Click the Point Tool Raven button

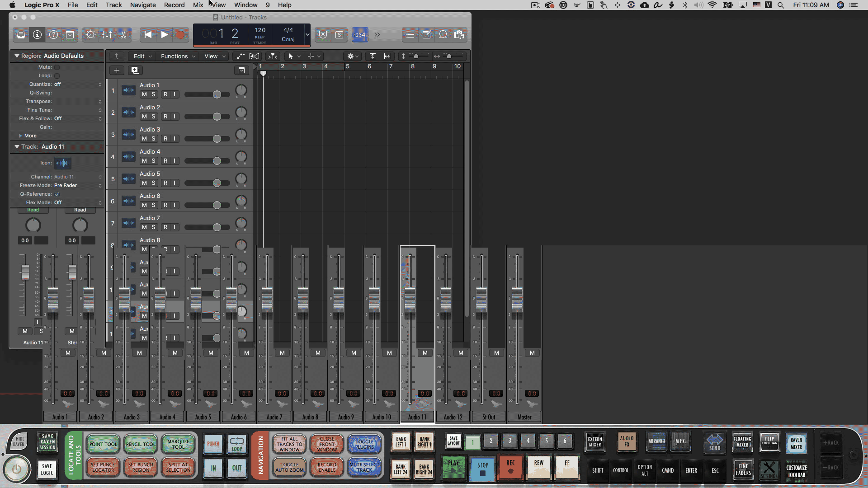(103, 444)
